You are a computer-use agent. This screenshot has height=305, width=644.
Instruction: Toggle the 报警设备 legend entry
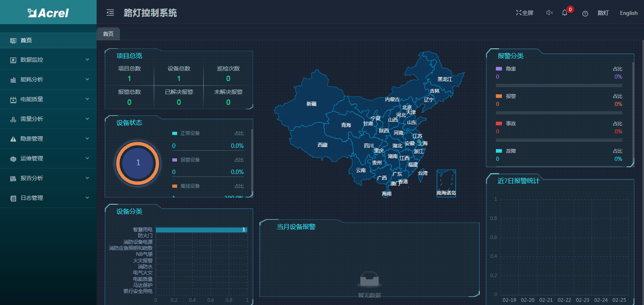coord(186,160)
